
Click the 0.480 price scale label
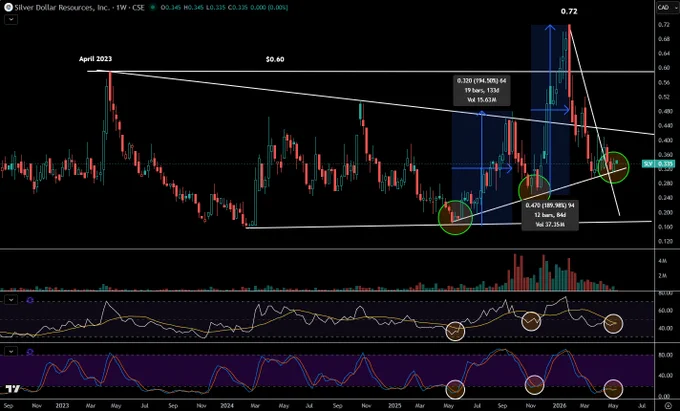click(x=665, y=111)
